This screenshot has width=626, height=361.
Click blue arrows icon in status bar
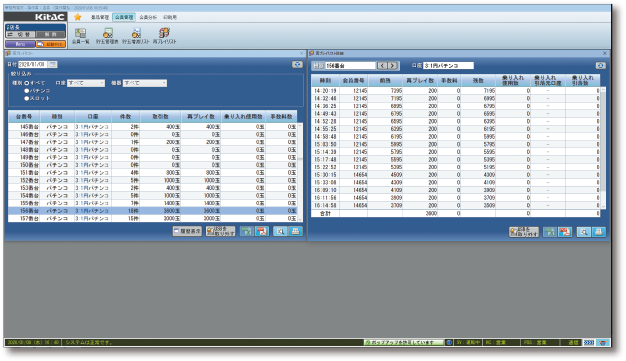(589, 343)
